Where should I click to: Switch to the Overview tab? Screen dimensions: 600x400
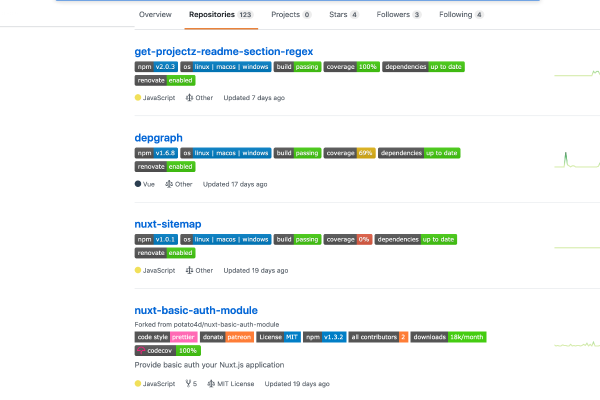[155, 15]
